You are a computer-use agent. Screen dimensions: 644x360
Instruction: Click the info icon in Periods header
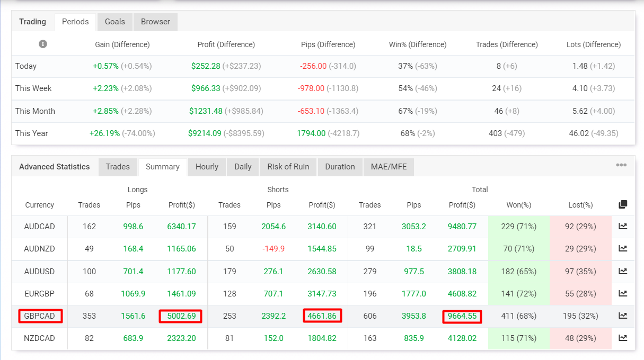click(x=43, y=44)
